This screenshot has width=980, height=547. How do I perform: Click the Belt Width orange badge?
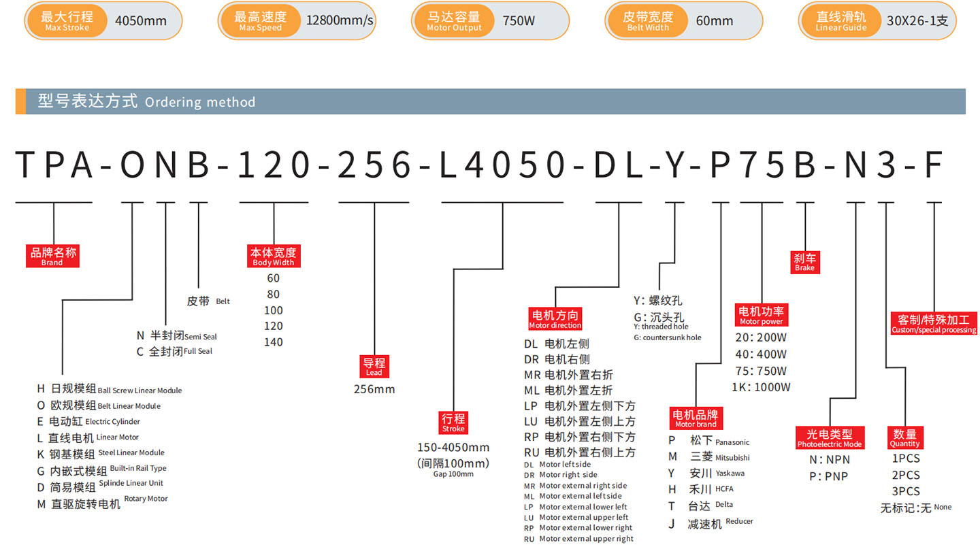(648, 20)
